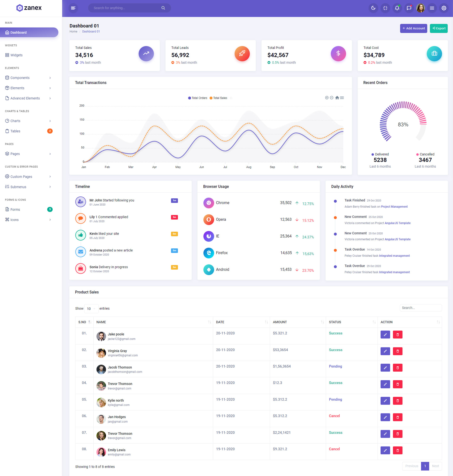
Task: Open the messages chat icon
Action: (409, 8)
